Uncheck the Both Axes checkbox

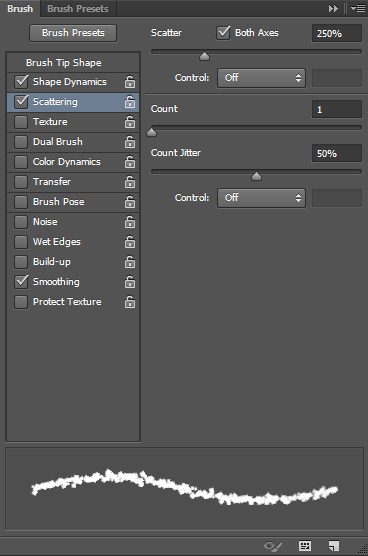pos(223,33)
